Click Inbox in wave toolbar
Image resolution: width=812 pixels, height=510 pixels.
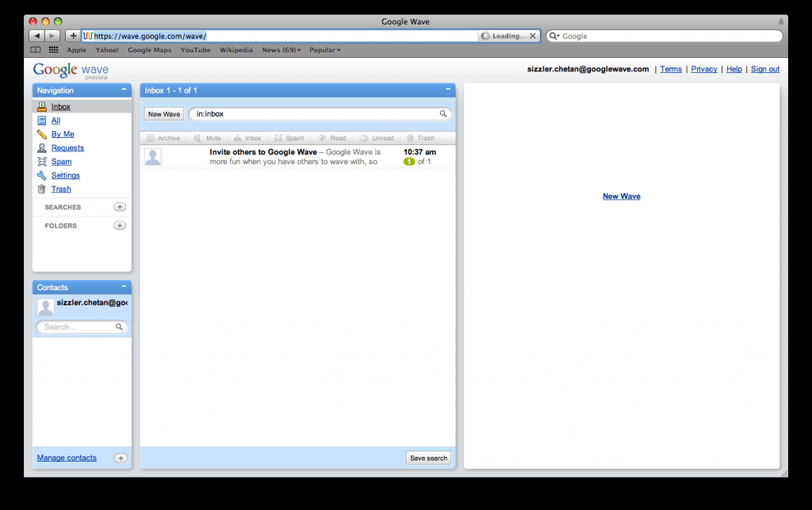(x=247, y=138)
